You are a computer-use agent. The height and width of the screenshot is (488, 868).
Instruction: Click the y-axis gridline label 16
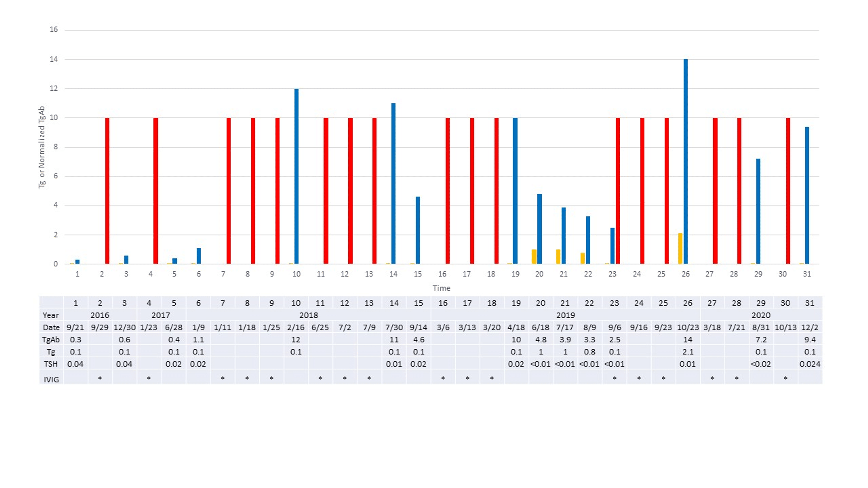pyautogui.click(x=54, y=30)
